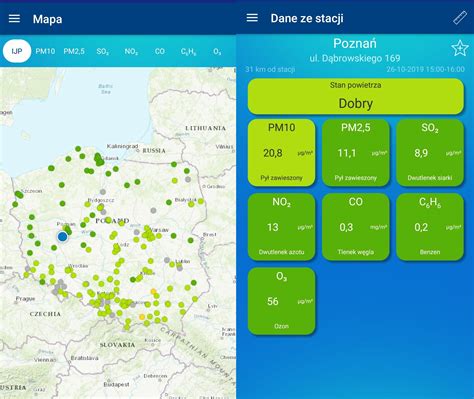Select the O₃ ozone map tab

217,52
